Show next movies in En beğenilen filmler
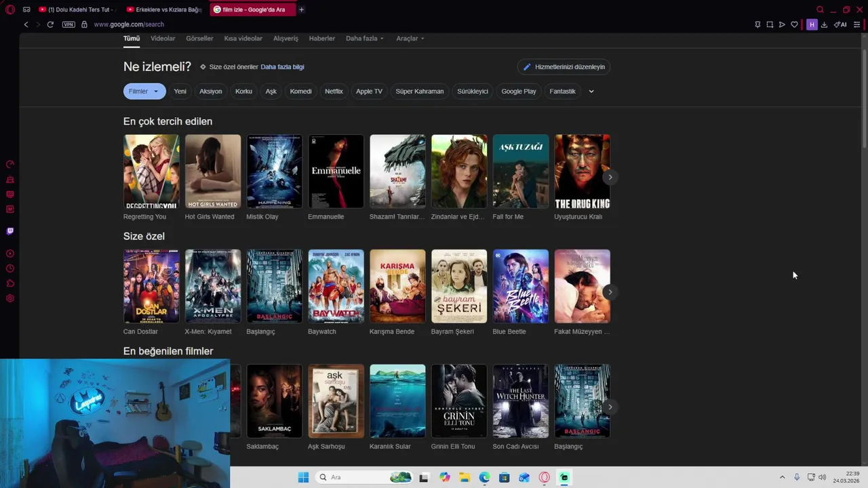The width and height of the screenshot is (868, 488). pos(610,407)
